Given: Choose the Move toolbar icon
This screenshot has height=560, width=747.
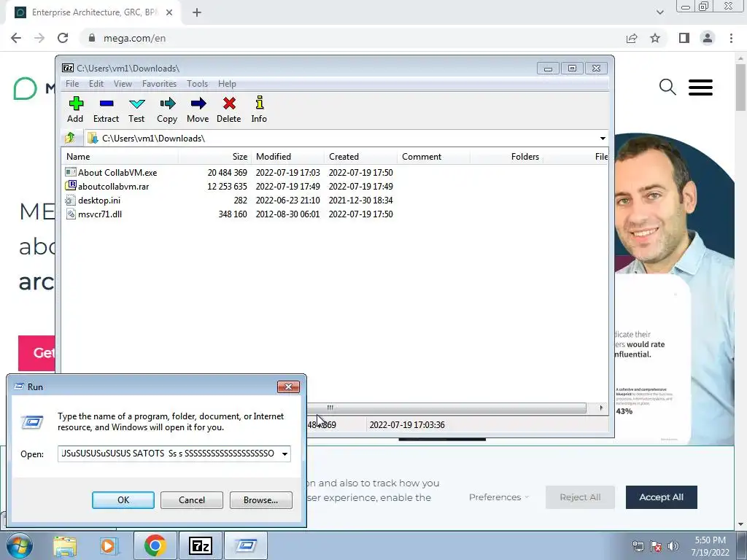Looking at the screenshot, I should pos(198,109).
